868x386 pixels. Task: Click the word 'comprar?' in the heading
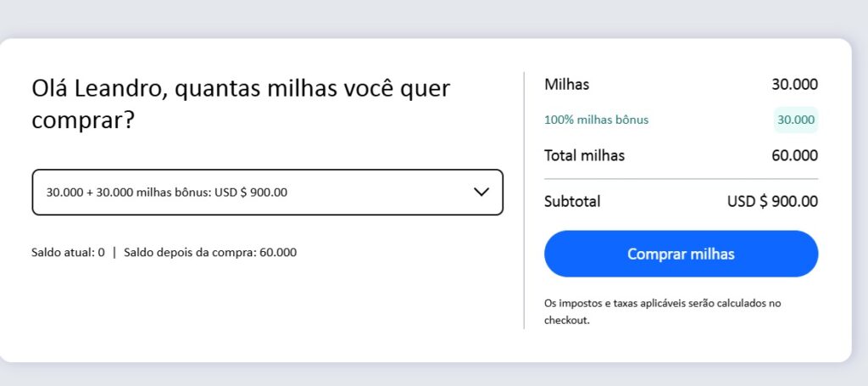tap(83, 120)
